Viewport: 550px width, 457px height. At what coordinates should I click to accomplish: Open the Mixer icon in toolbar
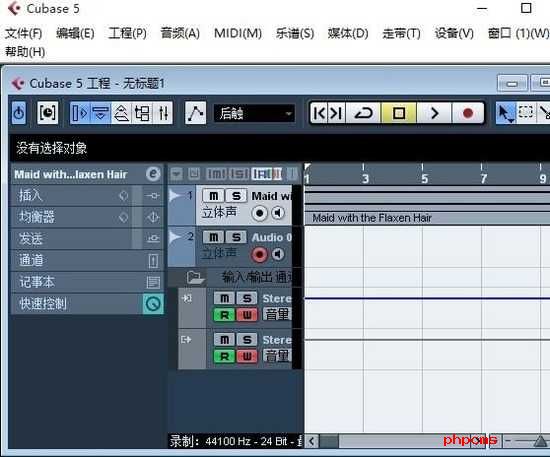tap(163, 113)
